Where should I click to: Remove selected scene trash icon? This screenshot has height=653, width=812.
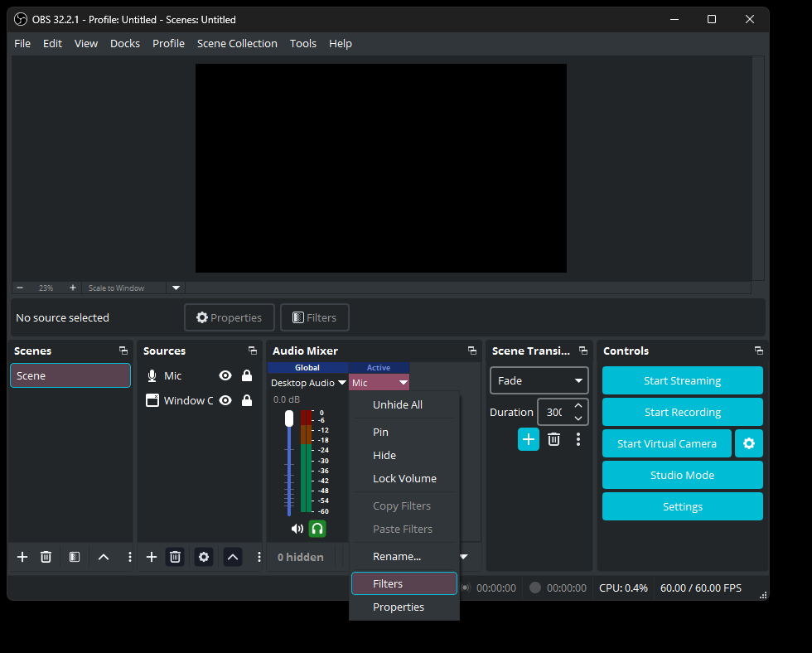pos(46,557)
